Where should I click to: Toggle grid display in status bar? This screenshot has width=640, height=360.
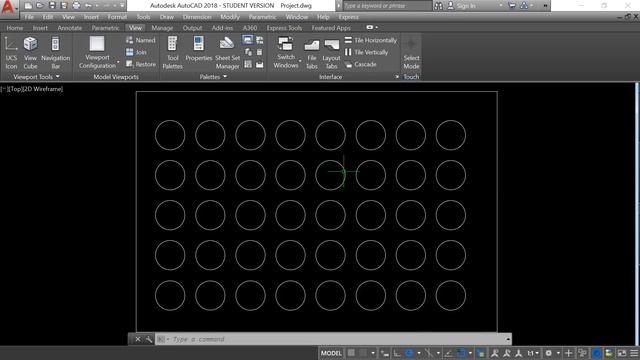tap(351, 353)
